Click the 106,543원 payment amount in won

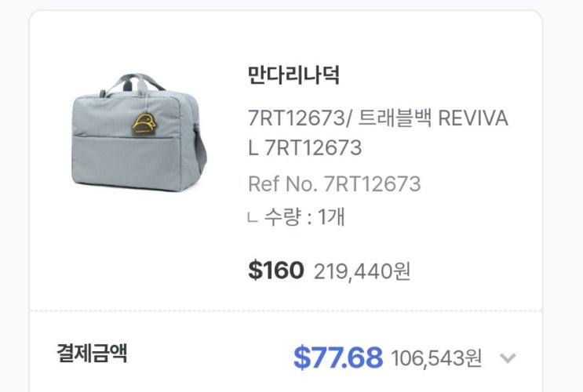(x=436, y=358)
